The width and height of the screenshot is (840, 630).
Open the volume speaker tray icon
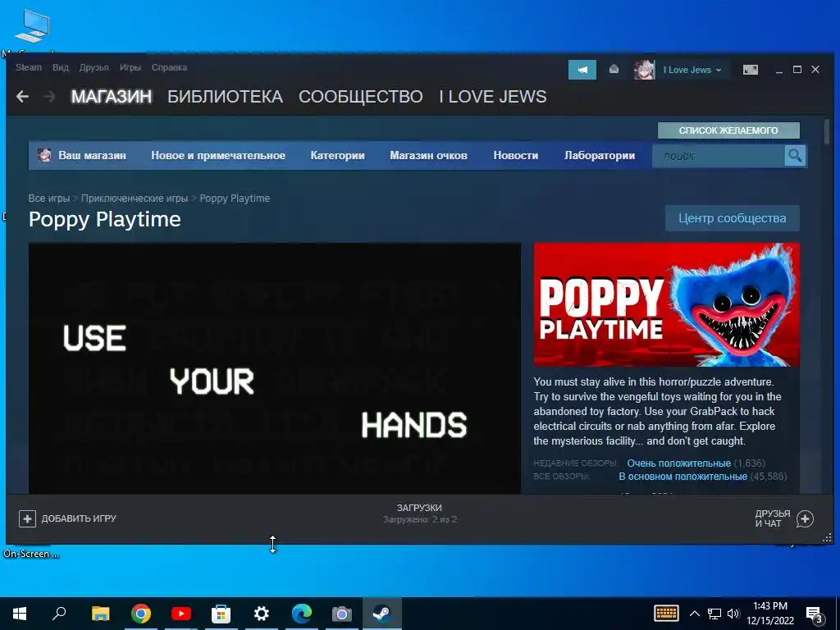[x=733, y=614]
